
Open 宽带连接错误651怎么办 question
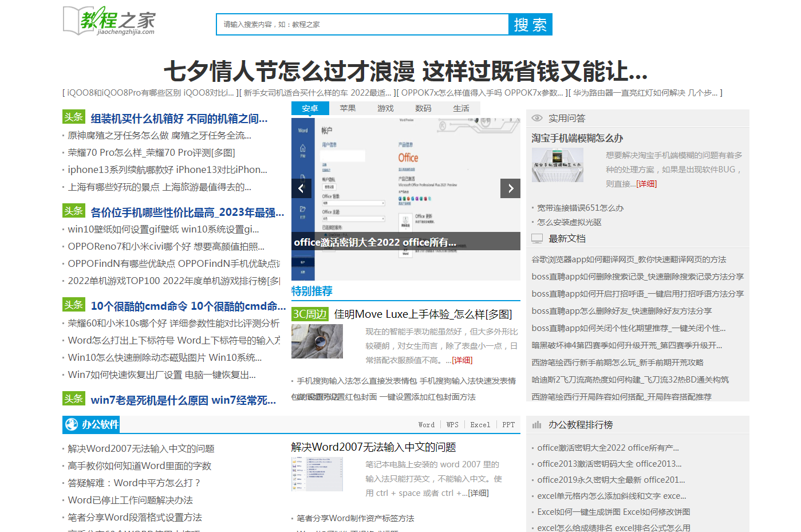[580, 208]
